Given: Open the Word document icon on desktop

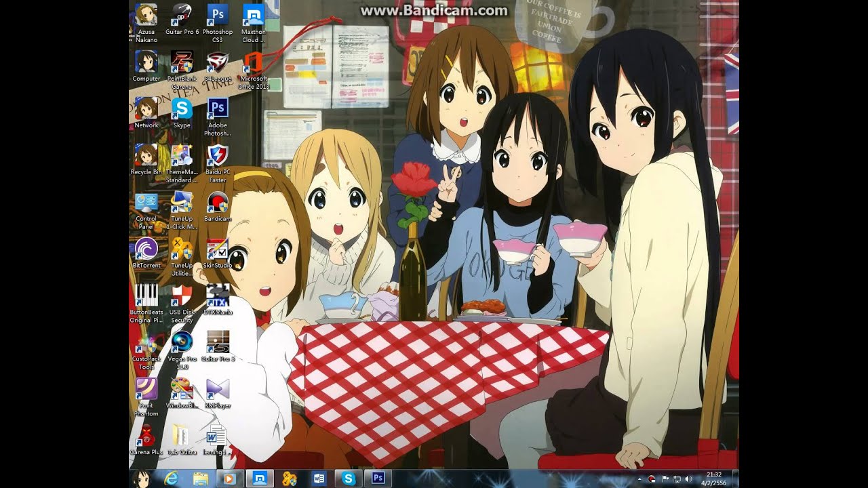Looking at the screenshot, I should point(218,439).
